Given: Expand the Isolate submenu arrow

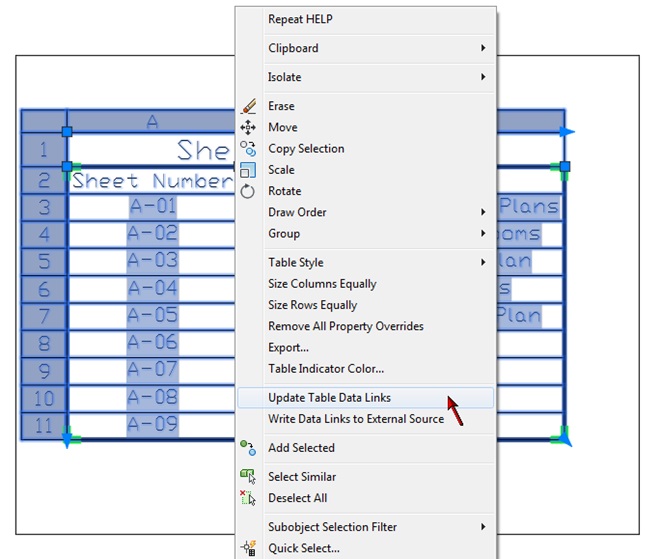Looking at the screenshot, I should click(x=483, y=77).
